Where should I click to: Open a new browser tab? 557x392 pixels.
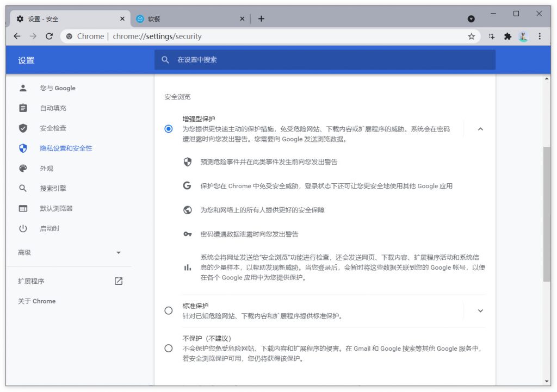(x=261, y=18)
